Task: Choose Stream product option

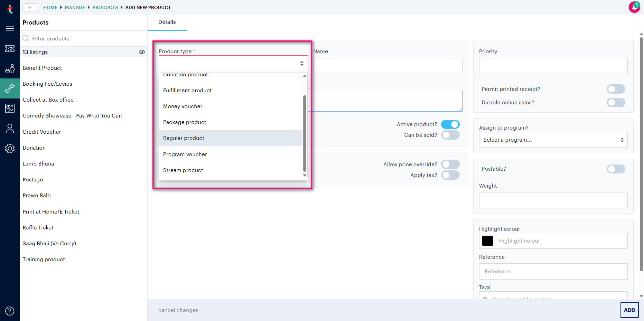Action: (231, 170)
